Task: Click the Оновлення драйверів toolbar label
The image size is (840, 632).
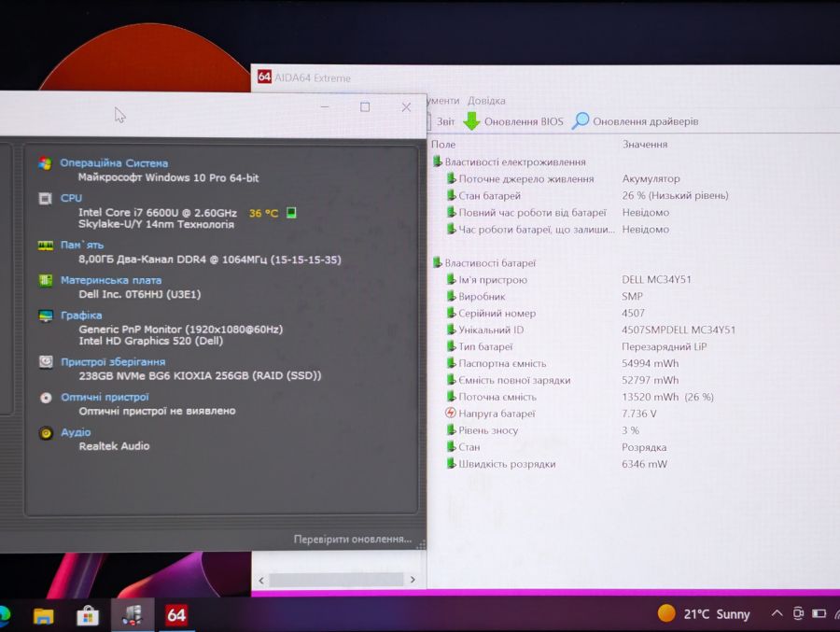Action: point(645,121)
